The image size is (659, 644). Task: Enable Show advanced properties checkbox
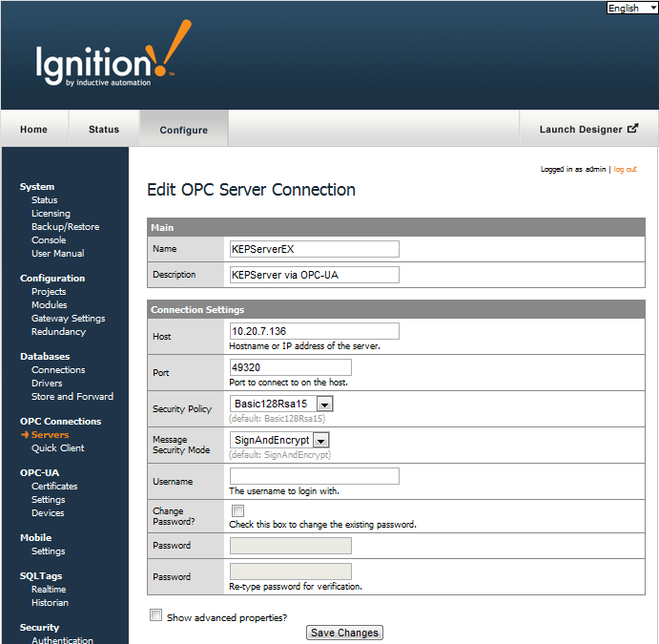(x=155, y=615)
